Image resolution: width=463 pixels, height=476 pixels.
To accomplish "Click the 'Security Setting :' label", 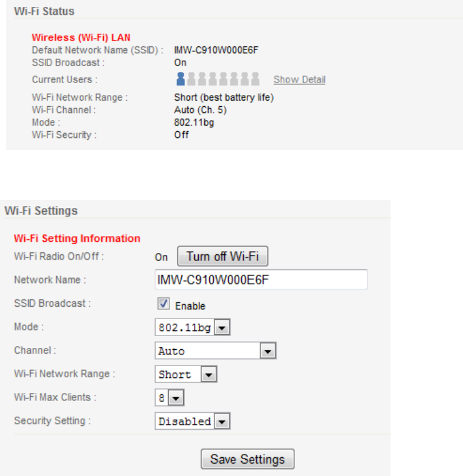I will pos(52,421).
